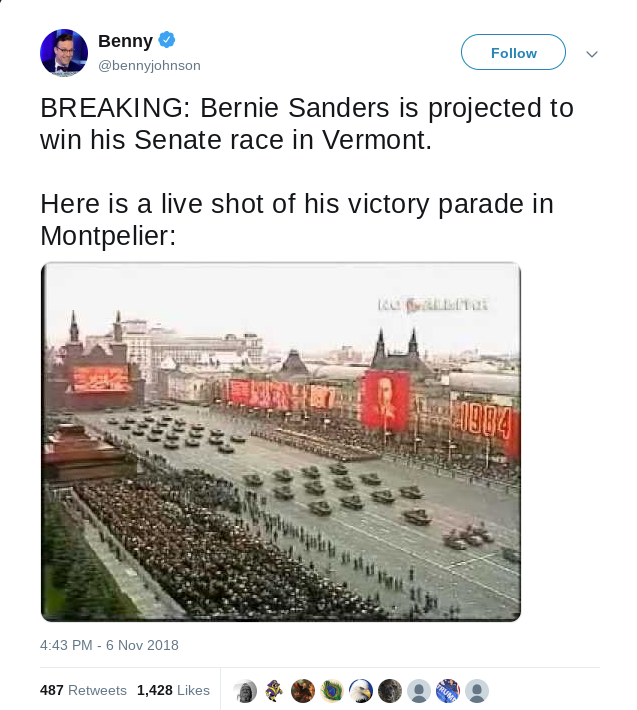Click the Trump flag avatar
The width and height of the screenshot is (637, 710).
coord(448,691)
